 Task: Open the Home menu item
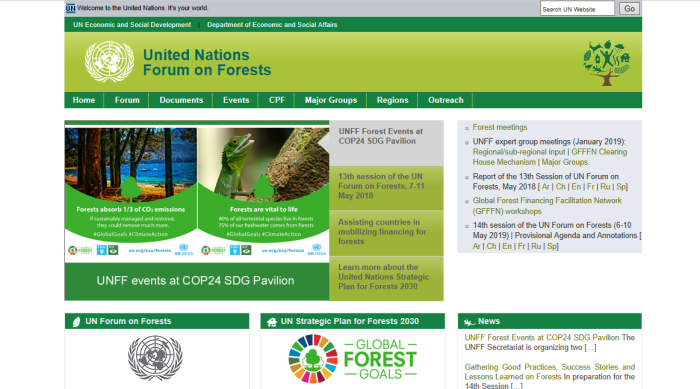click(84, 100)
